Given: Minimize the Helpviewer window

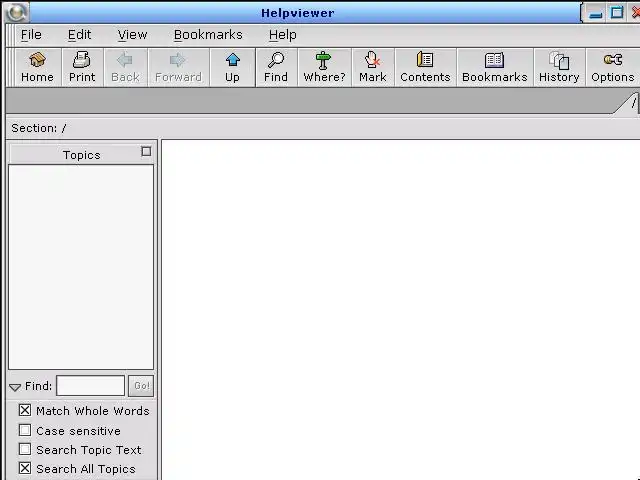Looking at the screenshot, I should tap(596, 13).
